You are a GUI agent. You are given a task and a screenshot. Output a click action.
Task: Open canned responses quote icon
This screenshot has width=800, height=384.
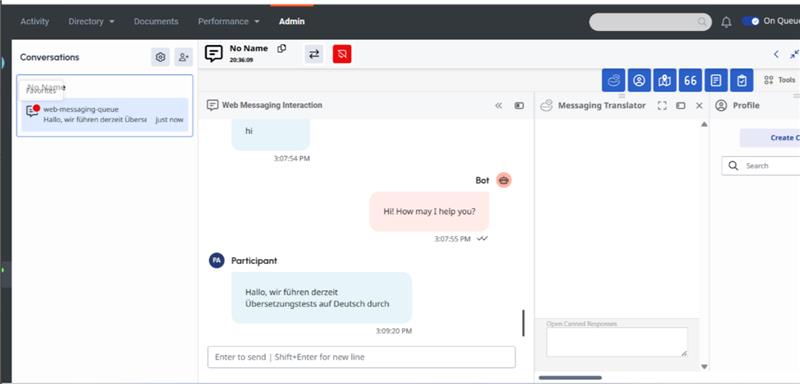pos(690,80)
